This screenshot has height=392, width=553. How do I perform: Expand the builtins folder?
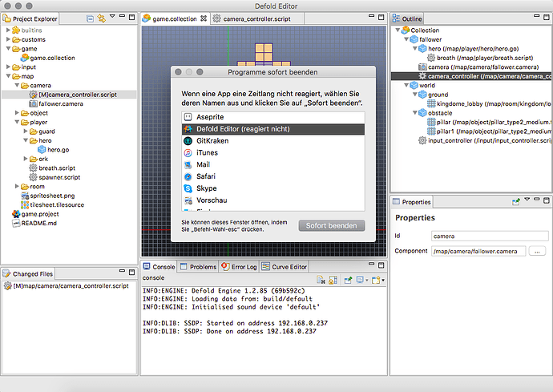coord(8,29)
